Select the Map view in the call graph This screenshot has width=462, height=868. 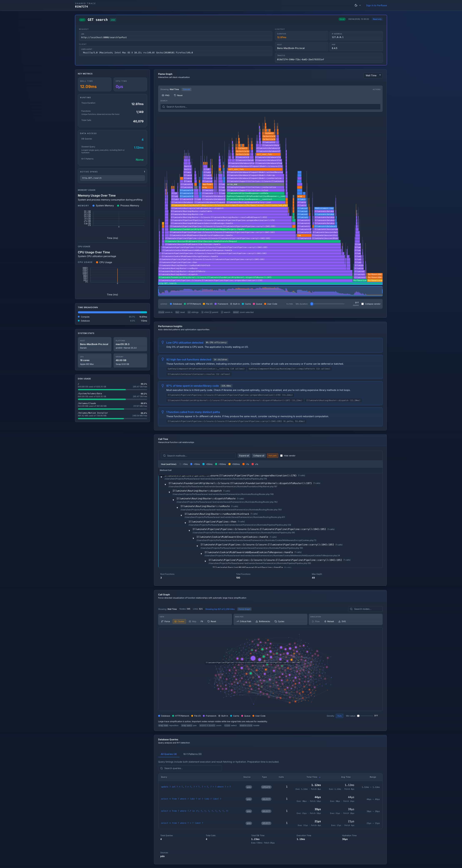(x=193, y=621)
